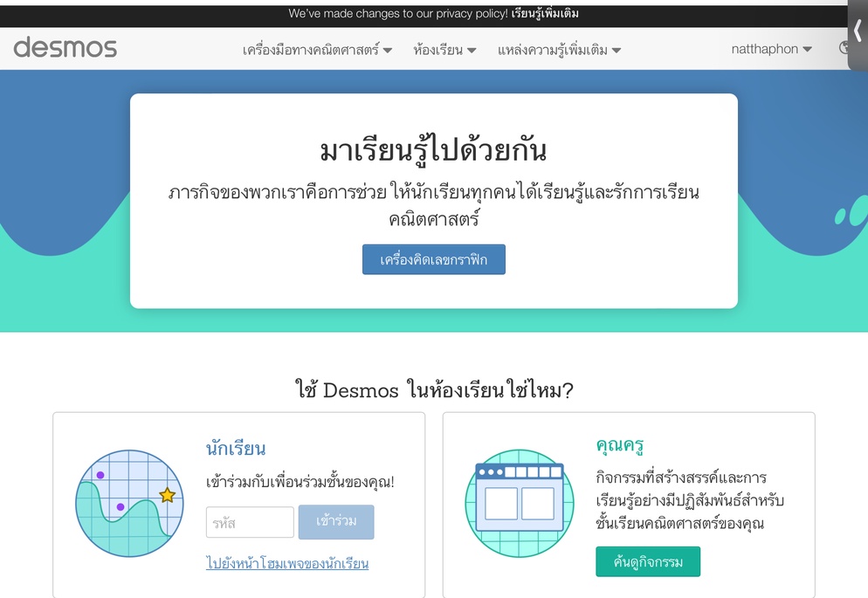This screenshot has width=868, height=598.
Task: Click the side panel collapse arrow
Action: [x=858, y=31]
